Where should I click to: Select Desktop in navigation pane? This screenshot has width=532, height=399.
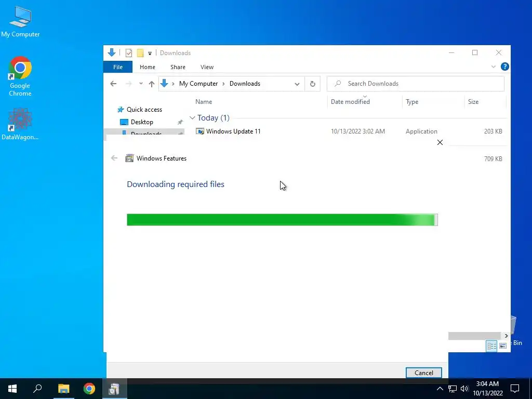[142, 122]
